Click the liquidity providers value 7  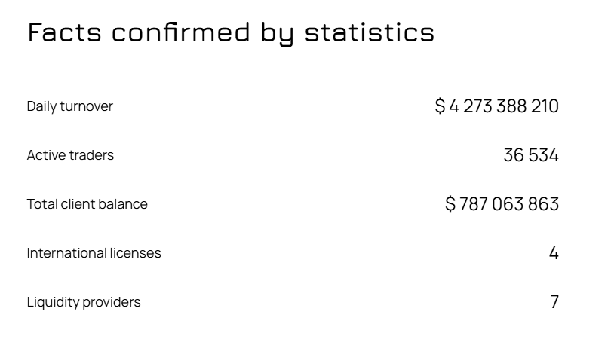pyautogui.click(x=554, y=302)
